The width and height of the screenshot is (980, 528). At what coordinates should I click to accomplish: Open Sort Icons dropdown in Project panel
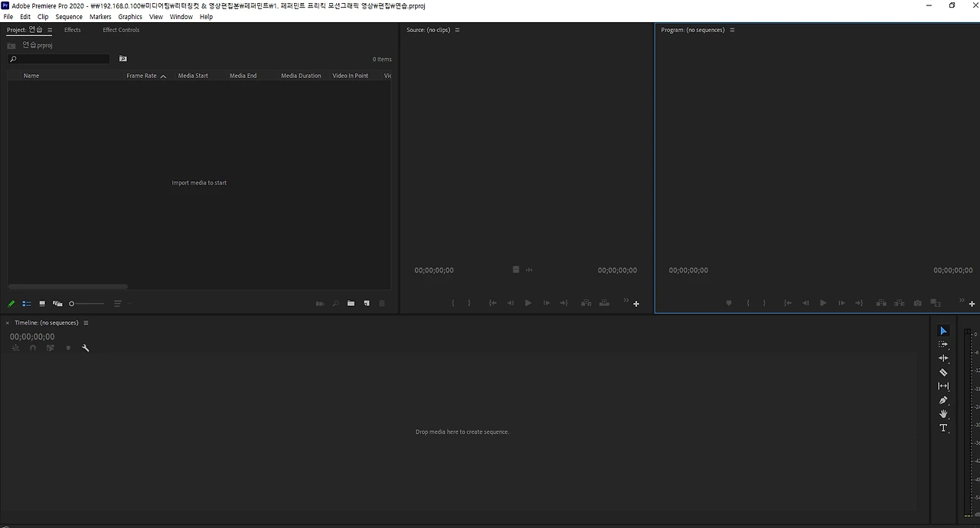pos(122,304)
